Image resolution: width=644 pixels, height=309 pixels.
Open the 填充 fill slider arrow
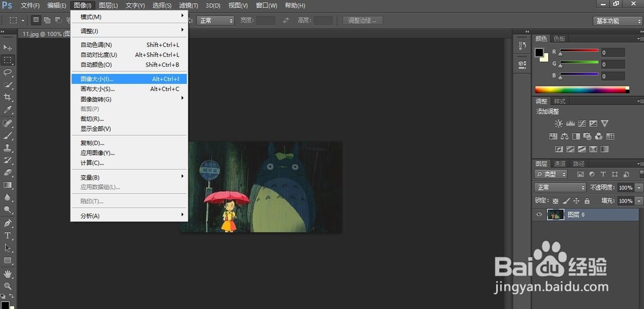pos(639,201)
